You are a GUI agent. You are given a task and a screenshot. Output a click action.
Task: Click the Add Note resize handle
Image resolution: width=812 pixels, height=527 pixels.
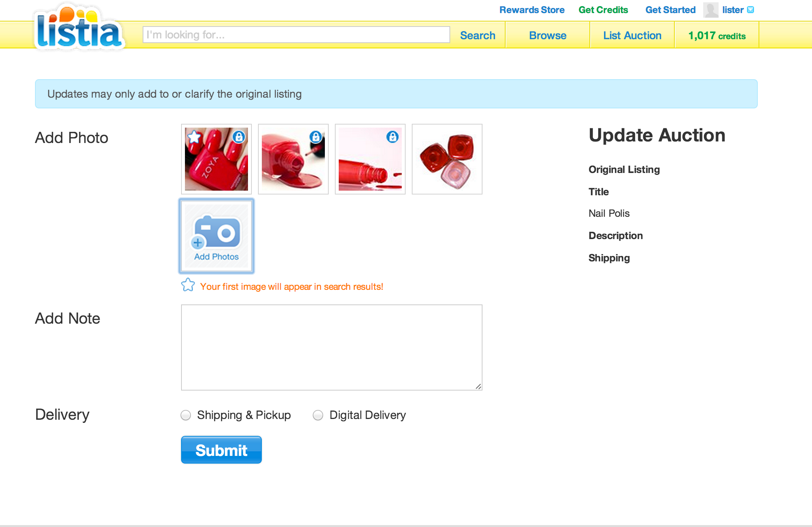point(478,386)
